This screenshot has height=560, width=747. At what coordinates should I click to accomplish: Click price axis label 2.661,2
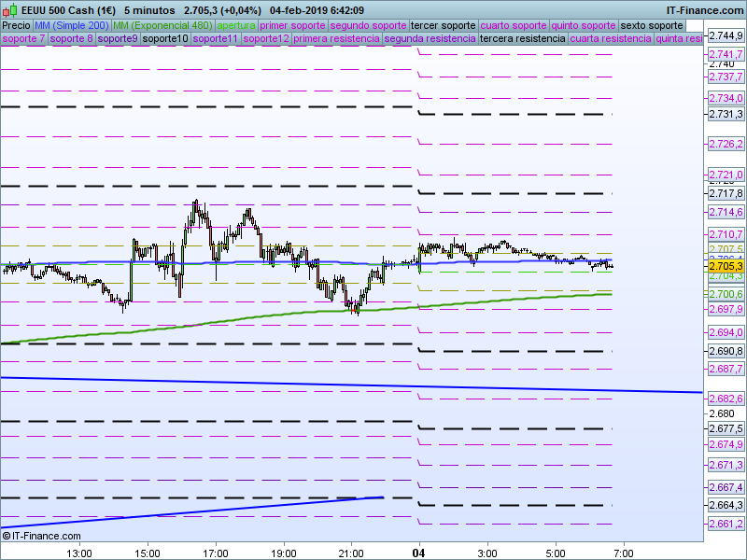pyautogui.click(x=726, y=524)
